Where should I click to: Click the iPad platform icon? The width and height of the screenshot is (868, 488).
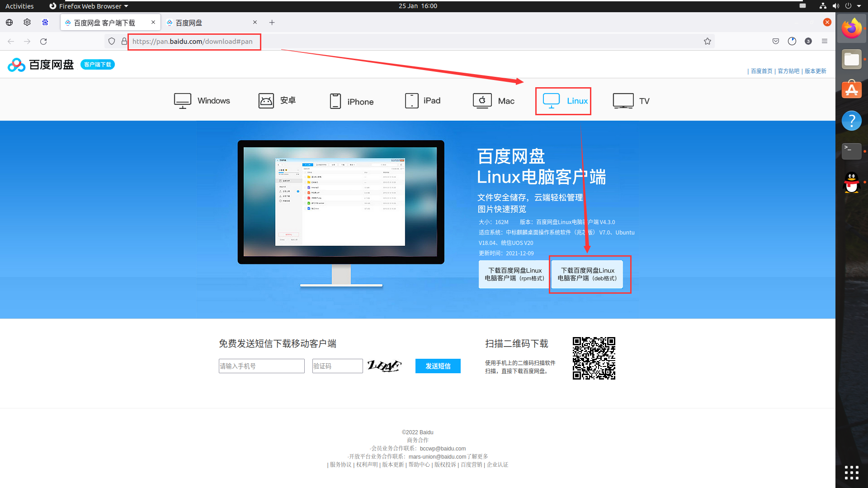[x=411, y=100]
